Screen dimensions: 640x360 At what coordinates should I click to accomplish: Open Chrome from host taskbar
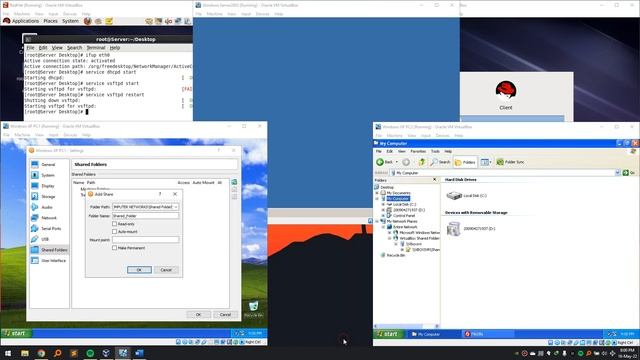point(41,353)
